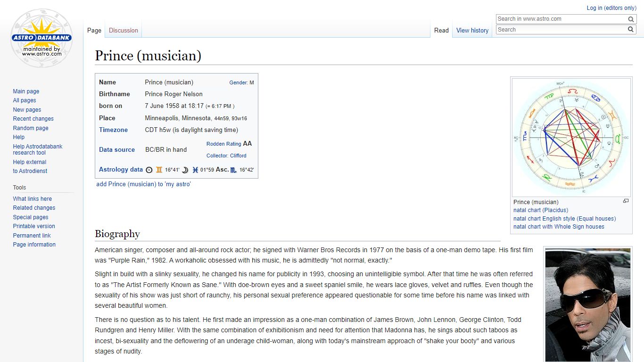Open the Timezone link
Screen dimensions: 644x362
(x=113, y=130)
